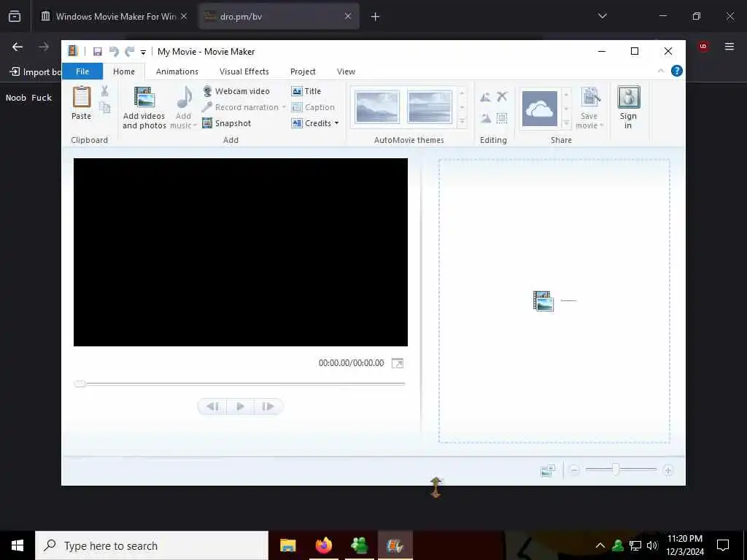The width and height of the screenshot is (747, 560).
Task: Click storyboard placeholder video icon
Action: [543, 301]
